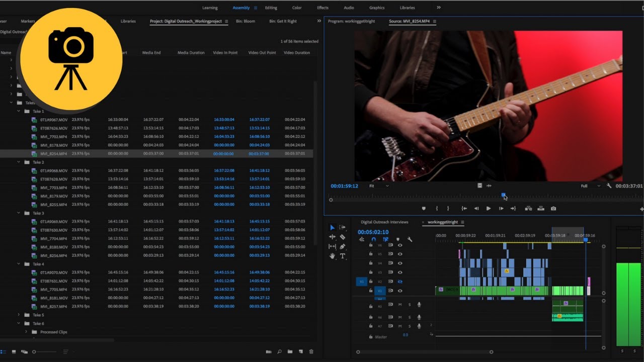Switch project panel to list view
The width and height of the screenshot is (644, 362).
[x=3, y=352]
